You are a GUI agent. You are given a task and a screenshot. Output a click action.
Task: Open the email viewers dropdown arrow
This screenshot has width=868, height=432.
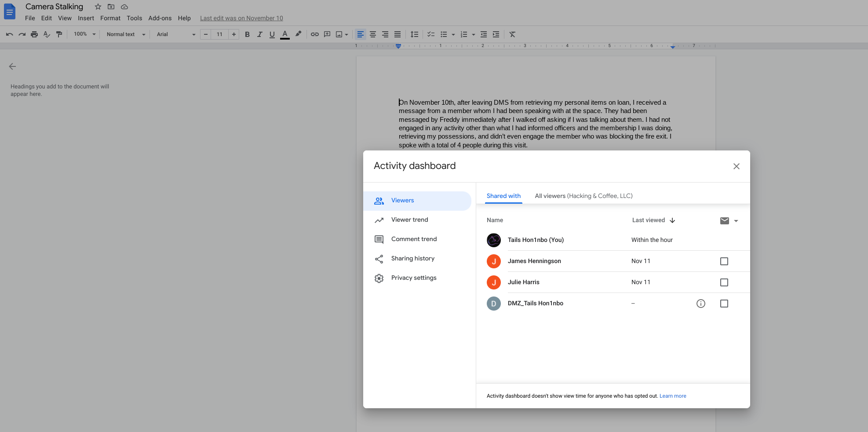(x=736, y=221)
